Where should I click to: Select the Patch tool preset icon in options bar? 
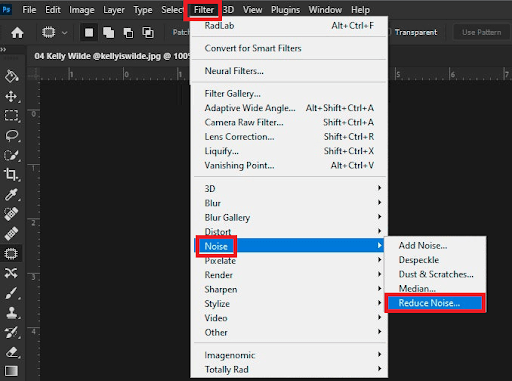49,33
